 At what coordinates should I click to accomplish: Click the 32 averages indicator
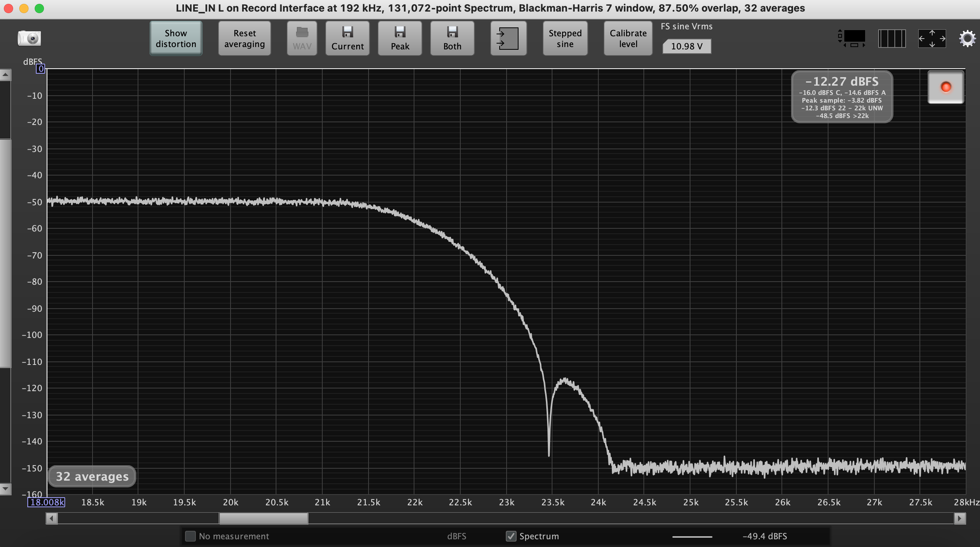[x=92, y=476]
